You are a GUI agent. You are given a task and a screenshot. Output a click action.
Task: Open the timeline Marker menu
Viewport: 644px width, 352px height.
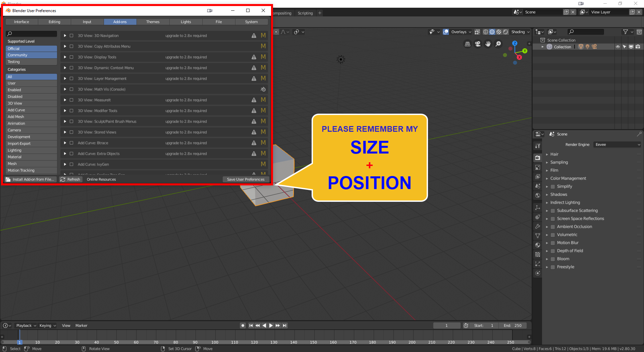click(81, 326)
